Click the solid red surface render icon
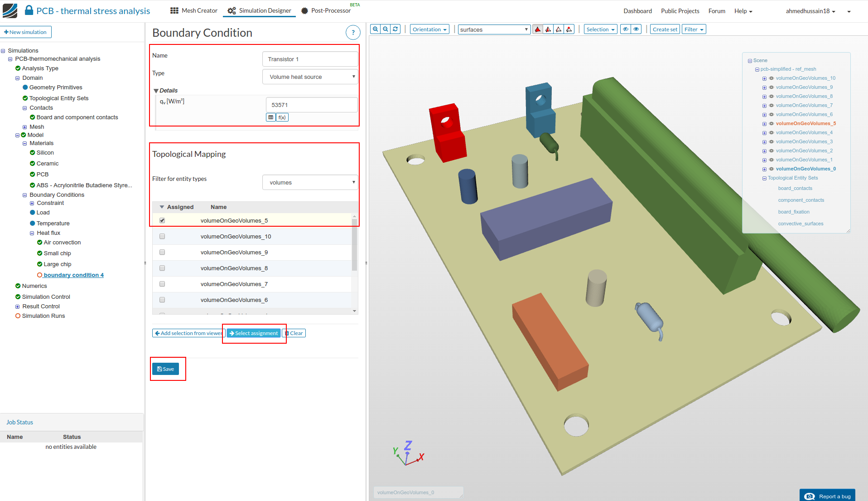Viewport: 868px width, 501px height. [x=538, y=29]
